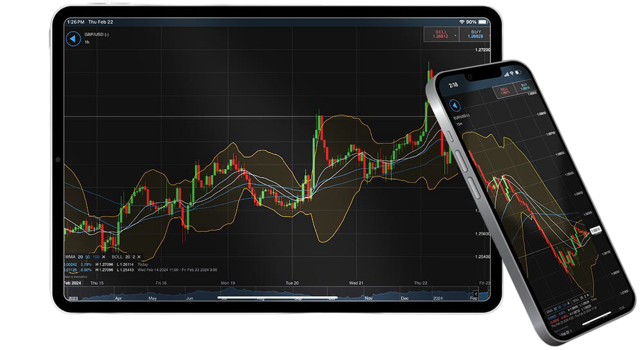Select the Feb 2024 date label on tablet
This screenshot has height=350, width=644.
pos(72,283)
